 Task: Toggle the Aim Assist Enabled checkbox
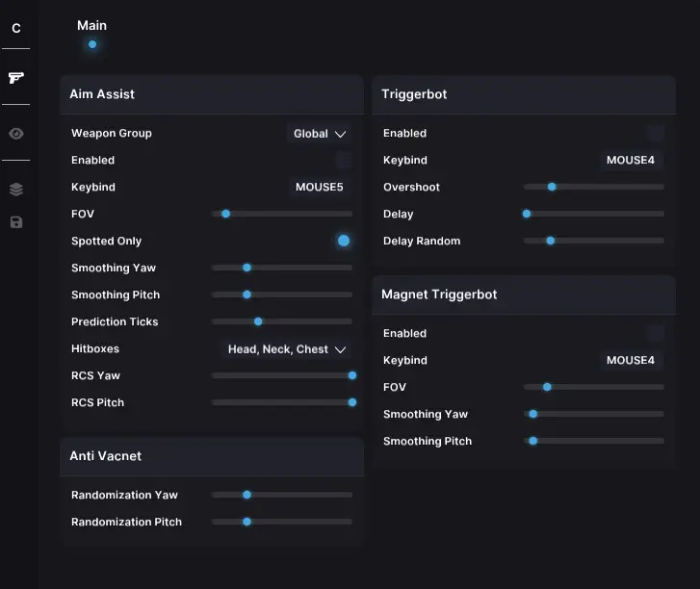(x=344, y=160)
